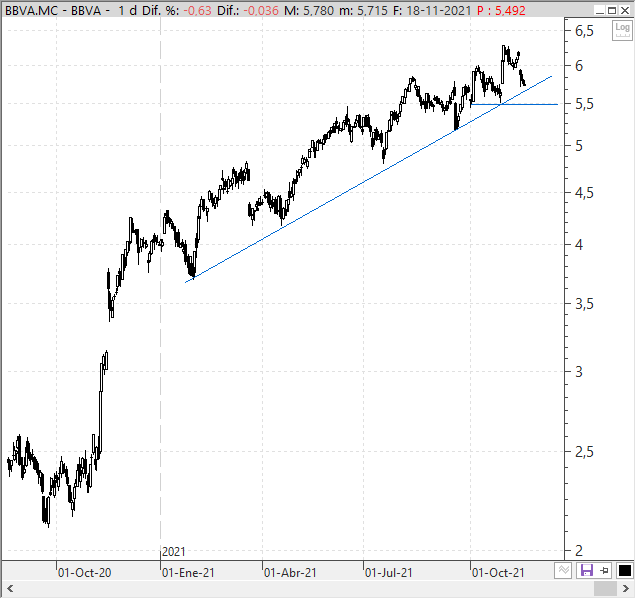Click the m: 5,715 minimum value
This screenshot has width=636, height=599.
(363, 10)
